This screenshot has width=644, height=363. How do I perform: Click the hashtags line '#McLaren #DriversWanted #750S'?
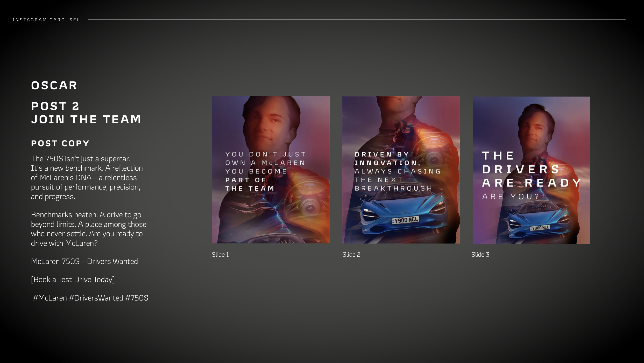[90, 298]
